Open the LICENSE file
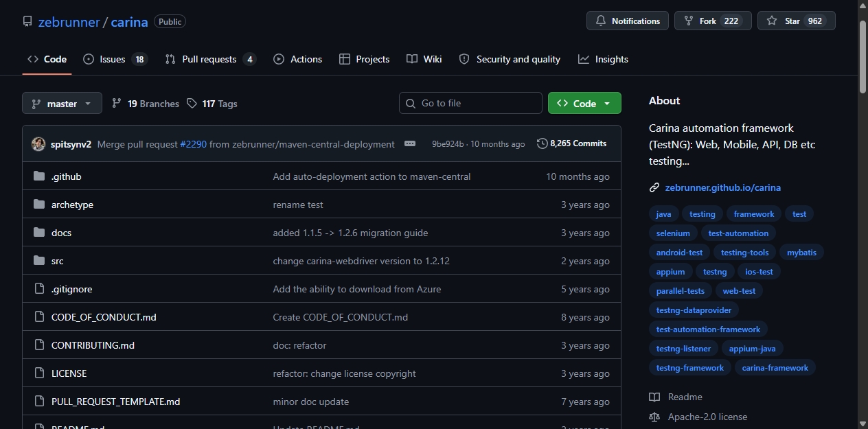Image resolution: width=868 pixels, height=429 pixels. point(69,373)
